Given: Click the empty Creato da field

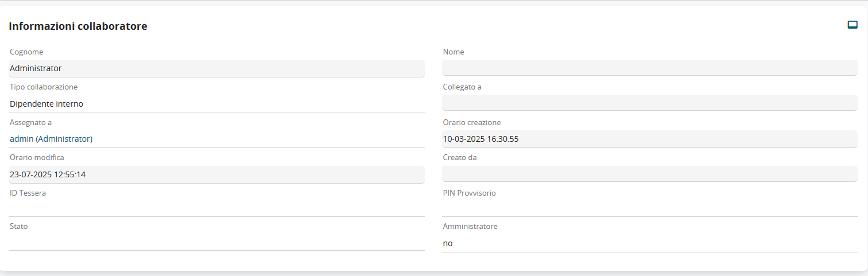Looking at the screenshot, I should coord(649,174).
